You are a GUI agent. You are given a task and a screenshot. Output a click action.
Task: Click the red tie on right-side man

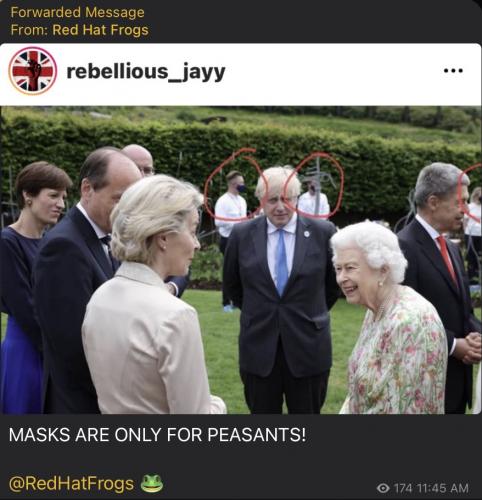[x=447, y=258]
